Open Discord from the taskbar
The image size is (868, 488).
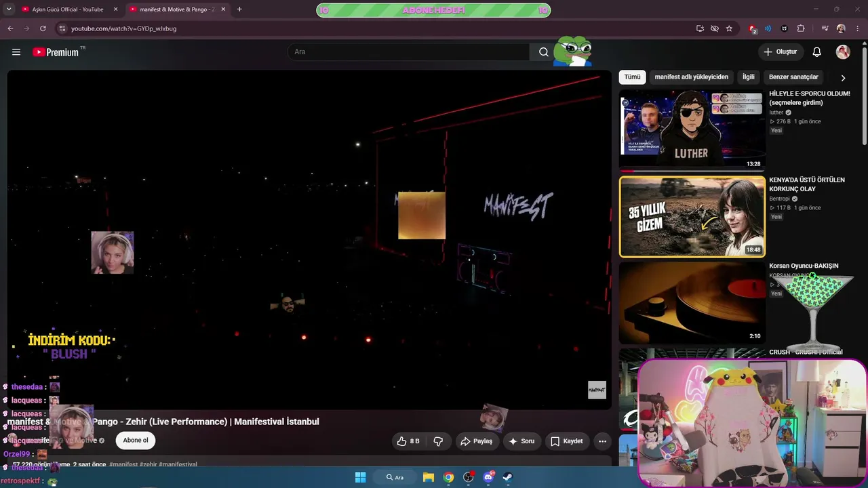[488, 477]
